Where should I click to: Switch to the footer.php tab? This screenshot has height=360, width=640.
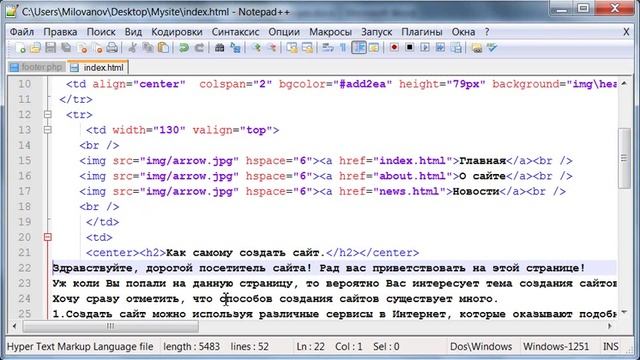37,67
